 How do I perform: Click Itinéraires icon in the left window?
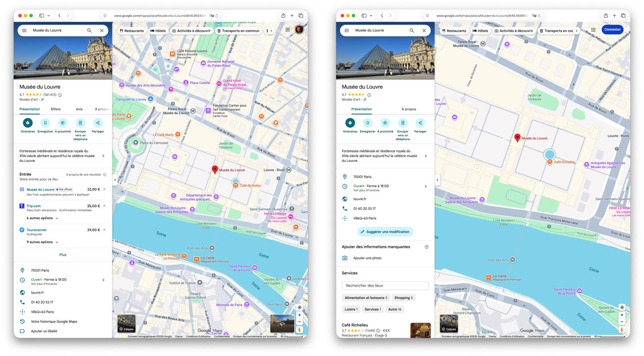pyautogui.click(x=28, y=123)
